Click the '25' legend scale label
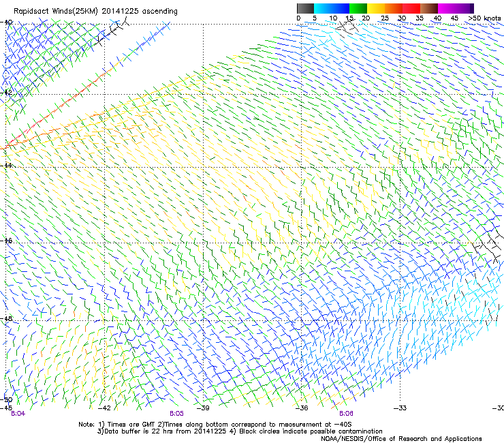504x443 pixels. click(385, 18)
